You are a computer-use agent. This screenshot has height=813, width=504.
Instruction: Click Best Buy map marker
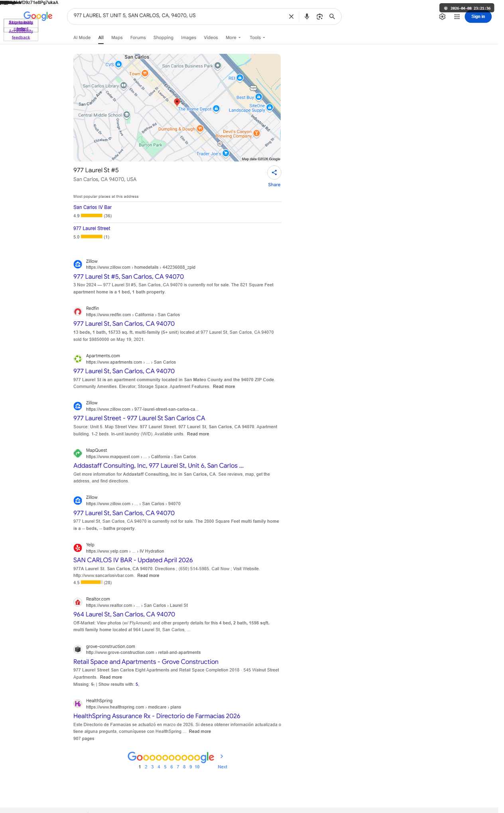259,97
